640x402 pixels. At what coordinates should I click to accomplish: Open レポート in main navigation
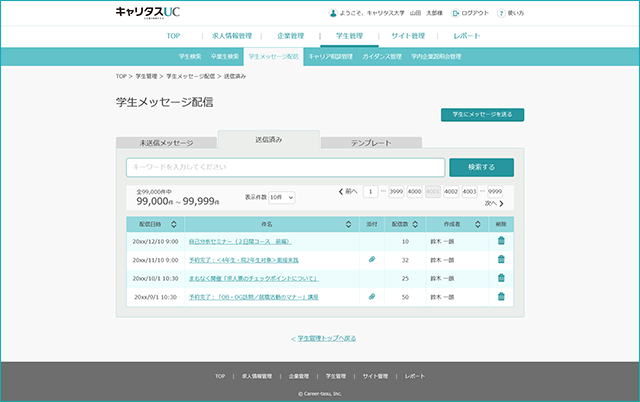[x=467, y=36]
